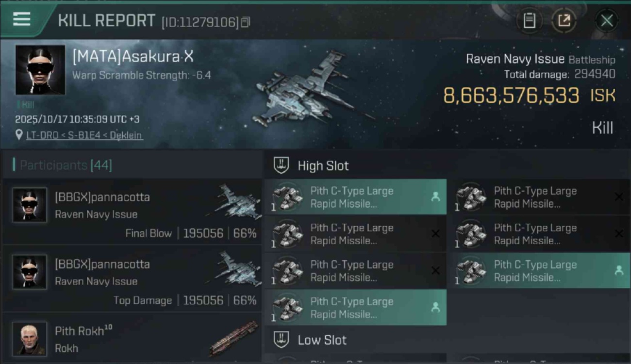This screenshot has width=631, height=364.
Task: Select first highlighted Pith C-Type launcher
Action: click(355, 197)
